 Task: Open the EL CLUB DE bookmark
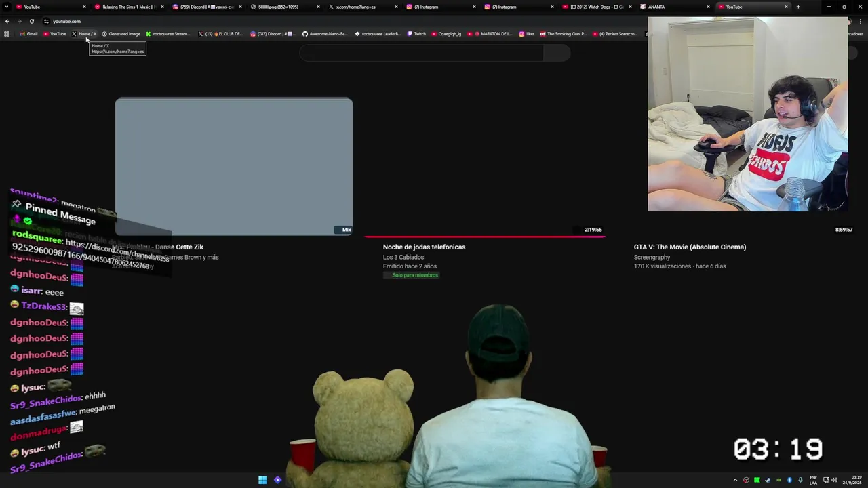point(220,34)
